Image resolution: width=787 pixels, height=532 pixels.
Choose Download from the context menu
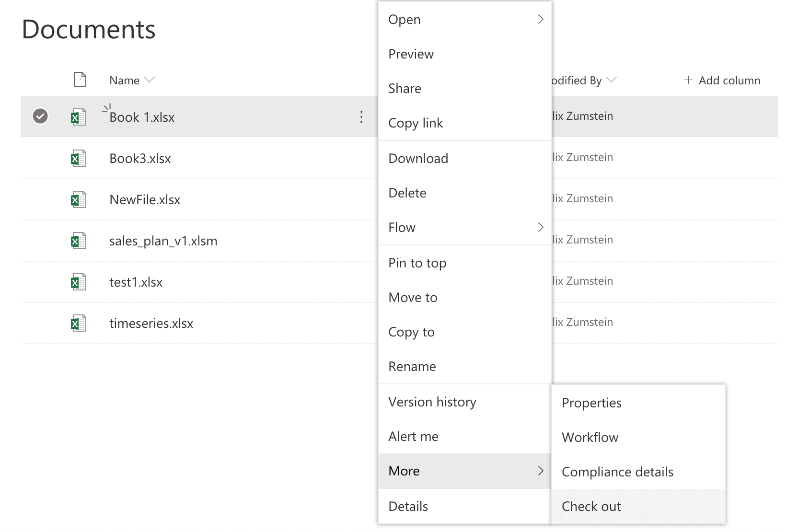pos(418,158)
